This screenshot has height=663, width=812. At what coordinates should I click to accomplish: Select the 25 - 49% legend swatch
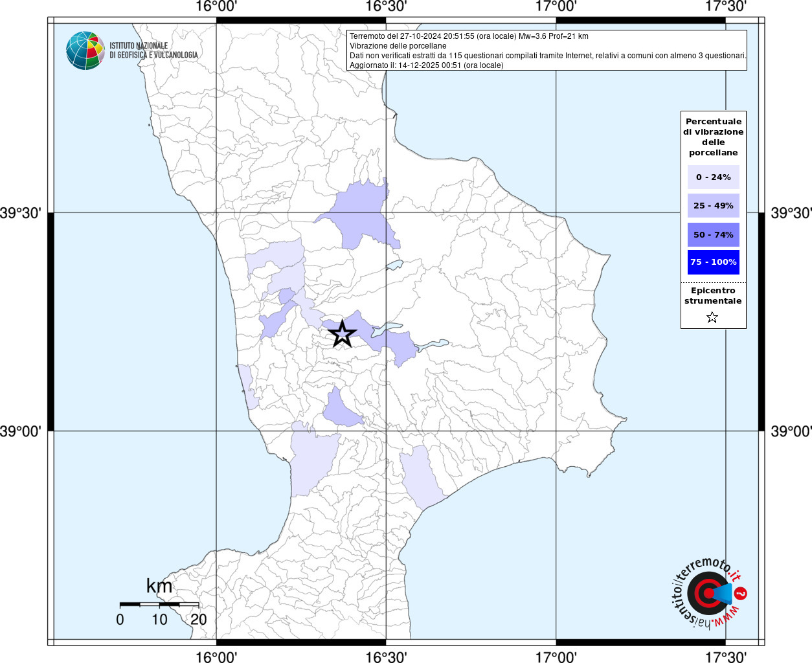(713, 206)
